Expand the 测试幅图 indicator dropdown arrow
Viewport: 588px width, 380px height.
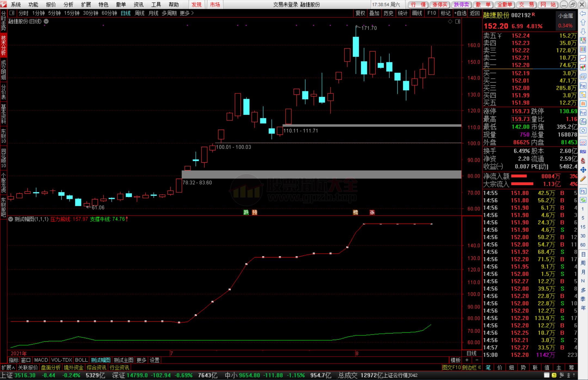(11, 219)
